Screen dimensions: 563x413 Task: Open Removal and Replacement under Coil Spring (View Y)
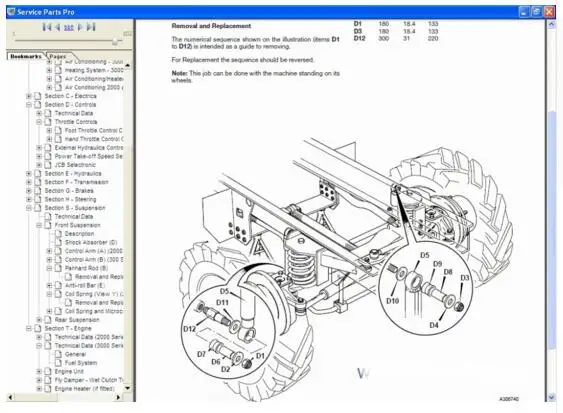[x=99, y=303]
